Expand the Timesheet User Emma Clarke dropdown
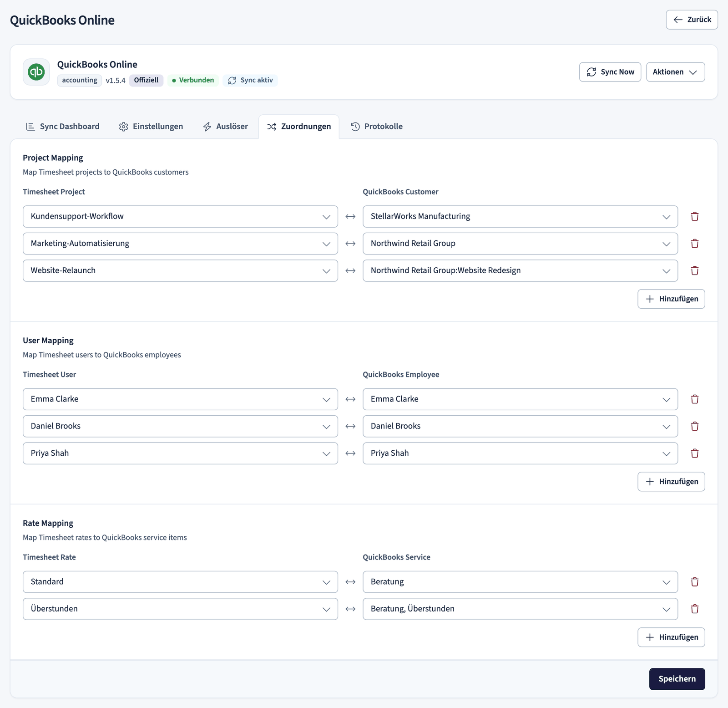This screenshot has width=728, height=708. (180, 399)
